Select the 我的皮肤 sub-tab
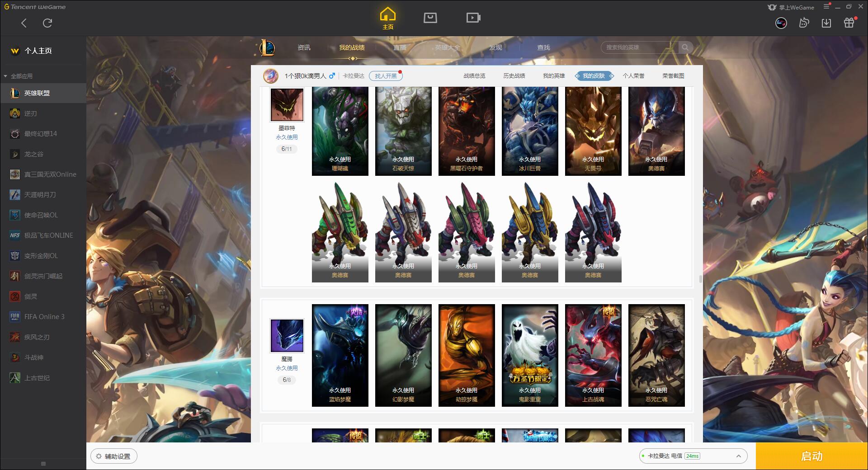 point(594,76)
